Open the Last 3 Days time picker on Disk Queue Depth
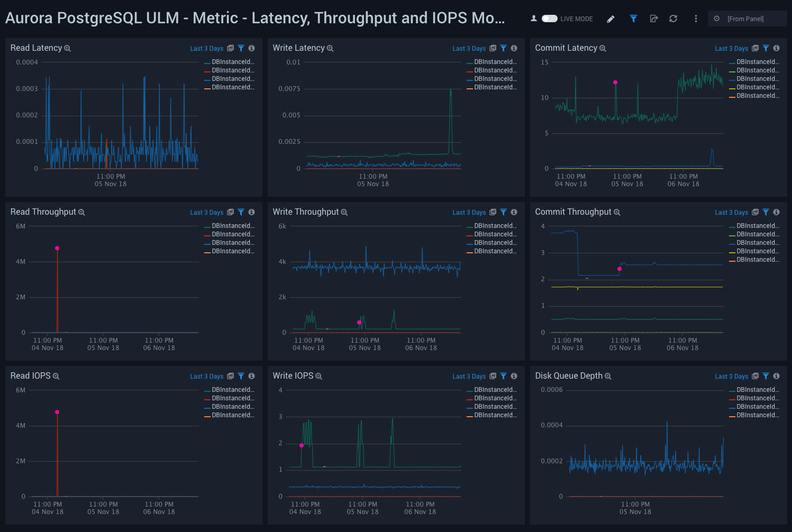The width and height of the screenshot is (792, 532). (731, 376)
